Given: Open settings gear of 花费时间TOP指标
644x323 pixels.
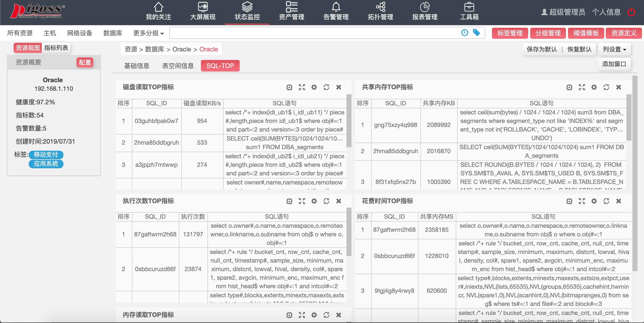Looking at the screenshot, I should (x=594, y=201).
